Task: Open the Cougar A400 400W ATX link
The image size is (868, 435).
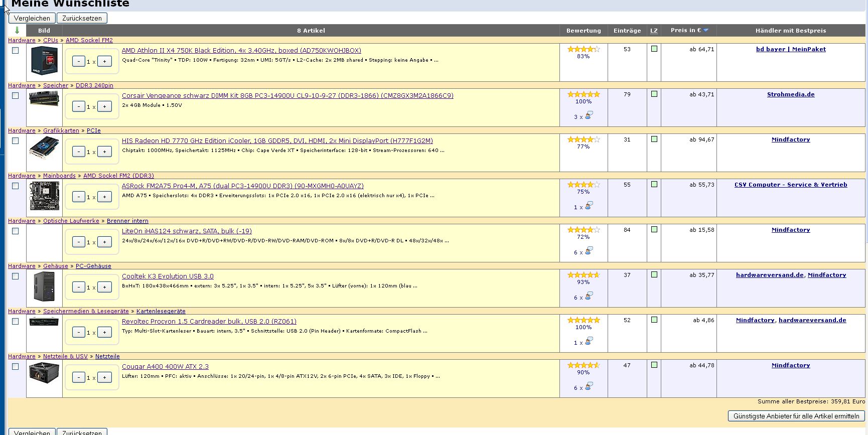Action: (x=165, y=367)
